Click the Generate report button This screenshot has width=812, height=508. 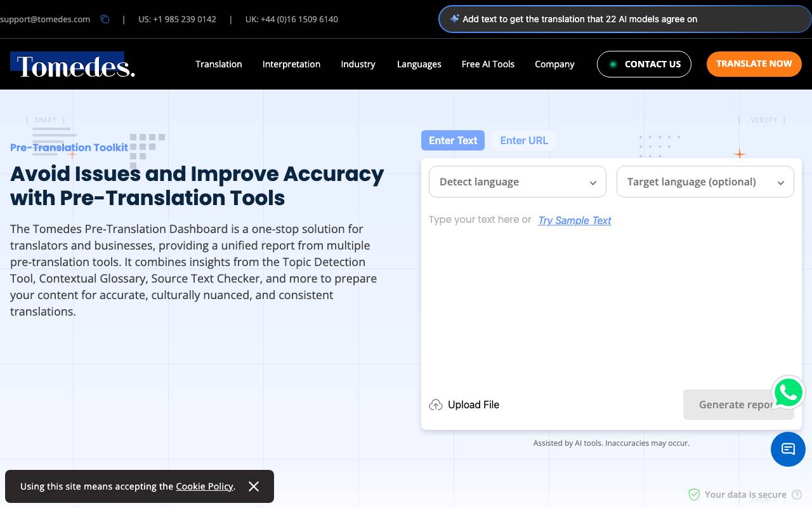point(738,404)
